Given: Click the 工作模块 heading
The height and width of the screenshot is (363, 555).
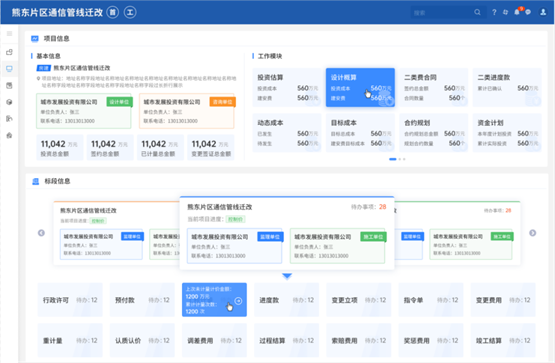Looking at the screenshot, I should (270, 56).
